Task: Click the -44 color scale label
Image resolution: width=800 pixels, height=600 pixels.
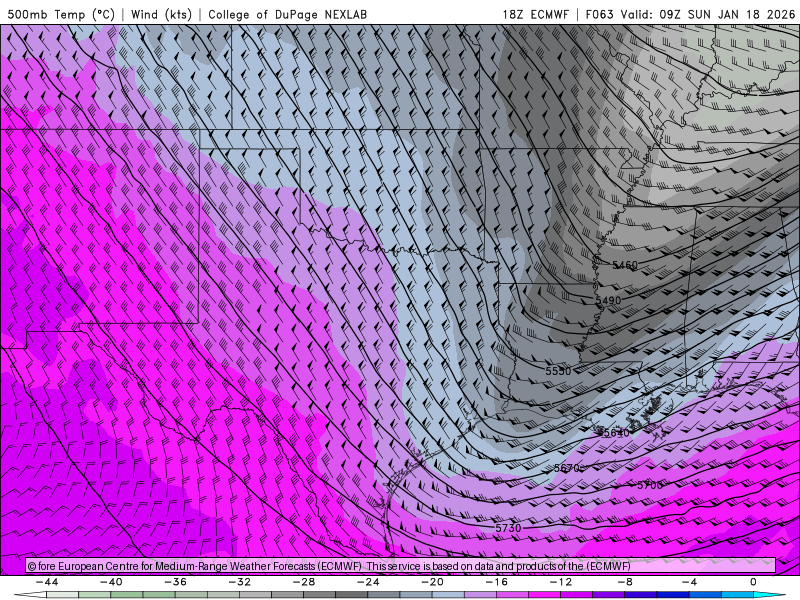Action: tap(47, 582)
